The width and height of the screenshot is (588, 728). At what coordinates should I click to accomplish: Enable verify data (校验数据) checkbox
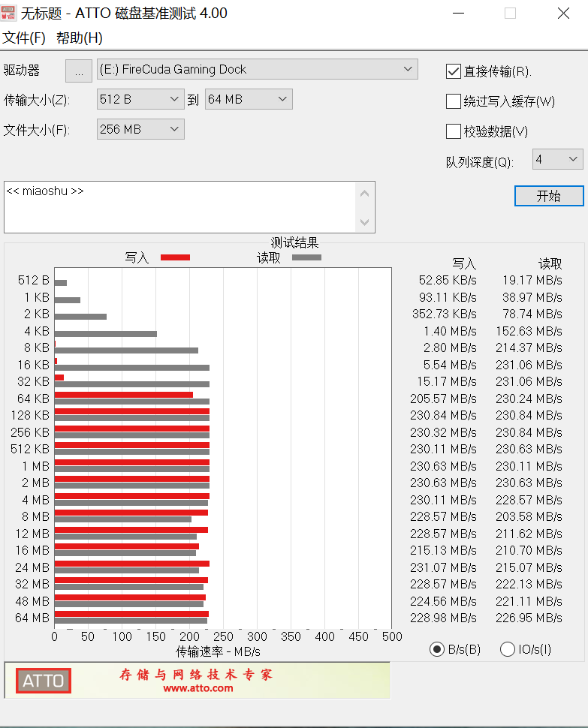coord(453,131)
